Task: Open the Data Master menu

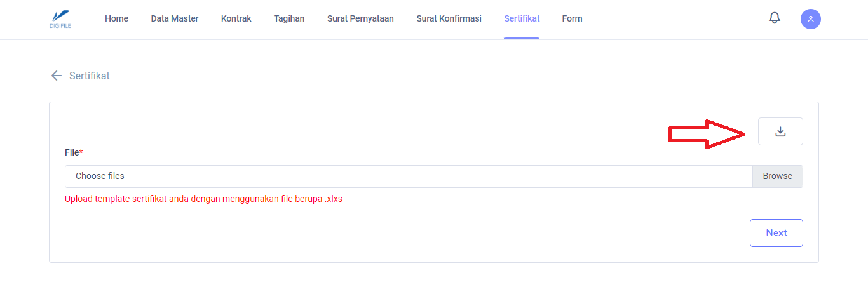Action: click(174, 18)
